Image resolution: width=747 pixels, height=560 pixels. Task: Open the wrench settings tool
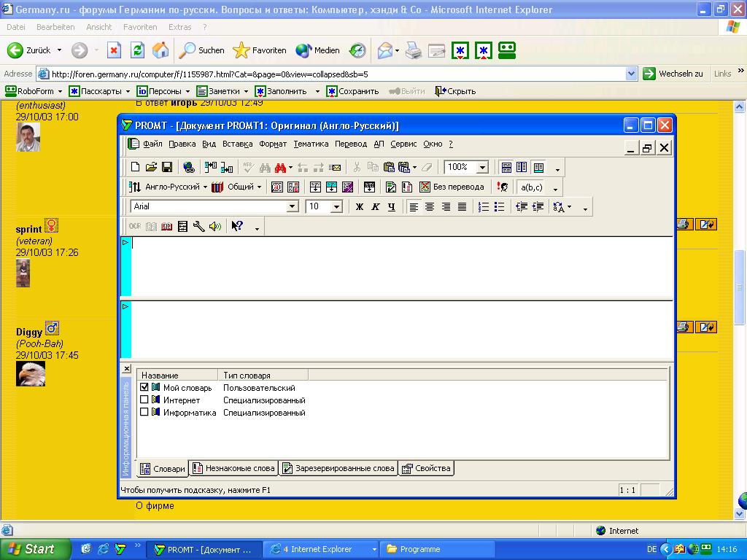[x=198, y=226]
